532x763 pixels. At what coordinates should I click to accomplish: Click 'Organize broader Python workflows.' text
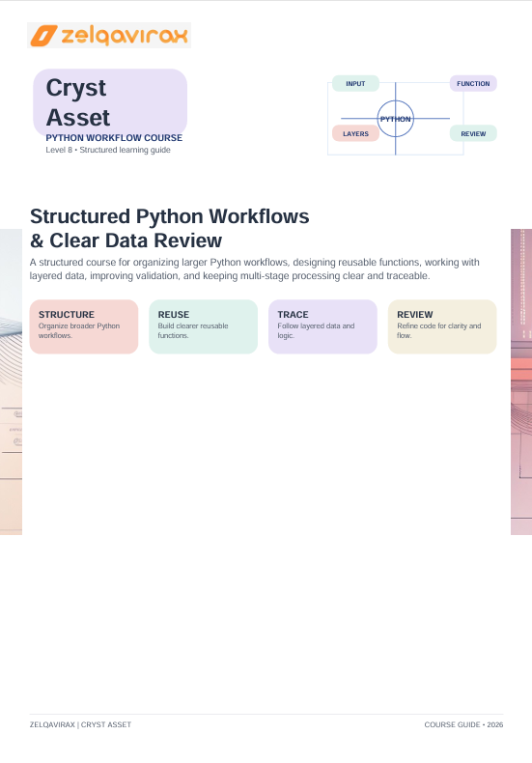[x=79, y=331]
